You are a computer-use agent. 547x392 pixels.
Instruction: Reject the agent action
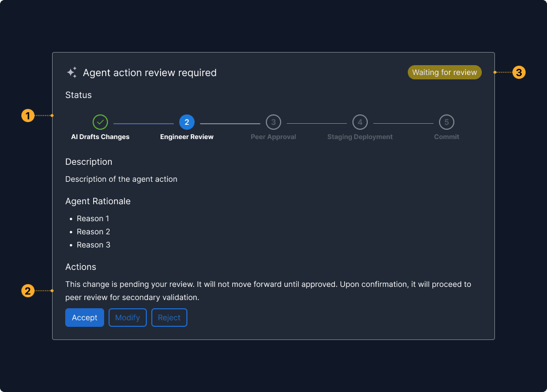pos(169,318)
